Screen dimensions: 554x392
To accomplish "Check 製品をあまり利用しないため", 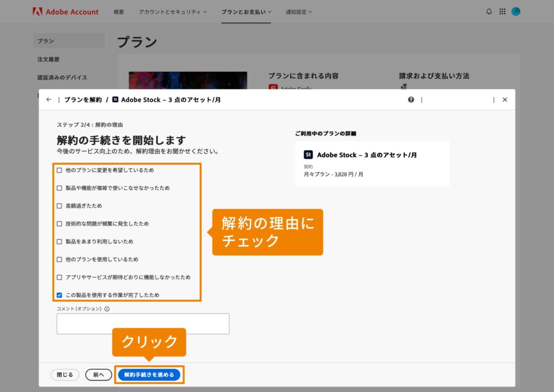I will (x=60, y=242).
